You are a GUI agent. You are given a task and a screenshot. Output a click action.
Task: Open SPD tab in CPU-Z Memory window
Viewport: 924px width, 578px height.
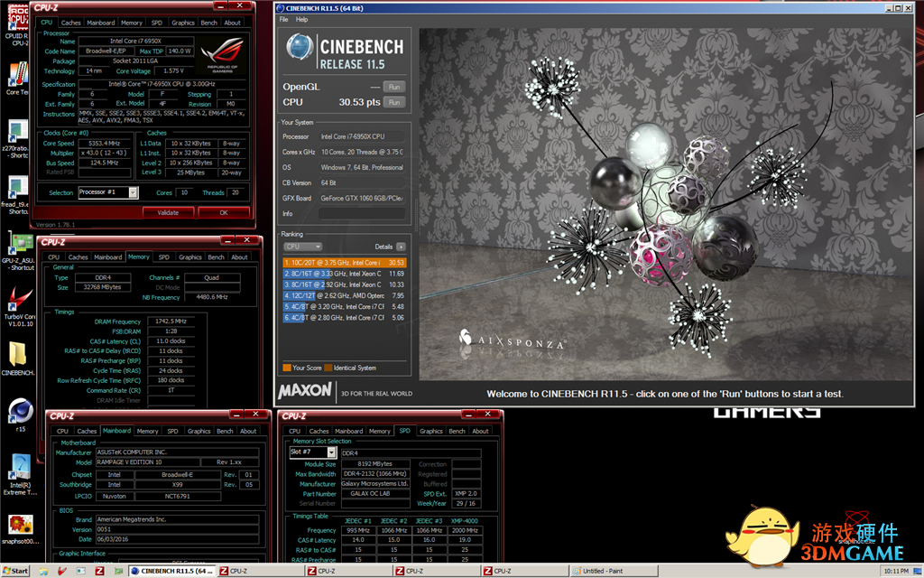click(x=164, y=257)
